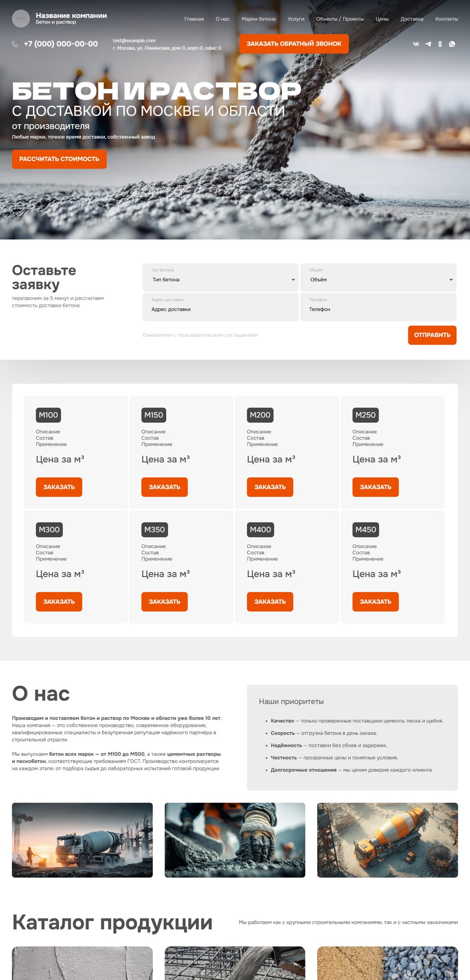Click the WhatsApp icon in header
Viewport: 470px width, 980px height.
click(452, 44)
